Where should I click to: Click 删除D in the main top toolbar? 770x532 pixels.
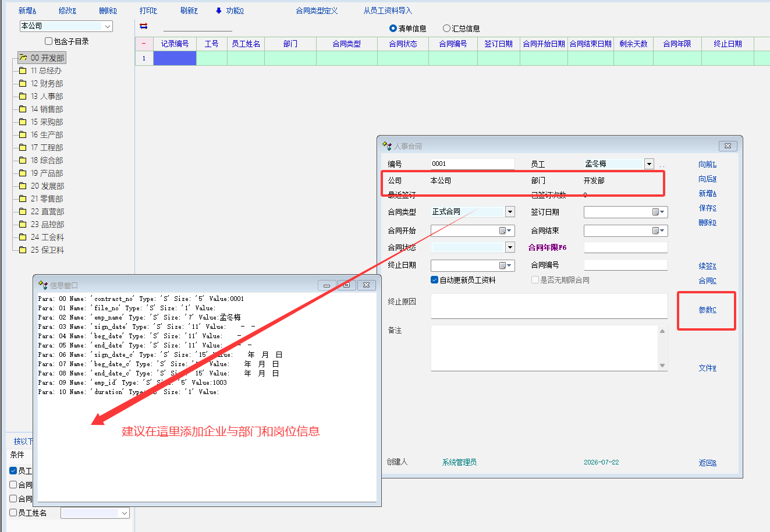click(108, 10)
